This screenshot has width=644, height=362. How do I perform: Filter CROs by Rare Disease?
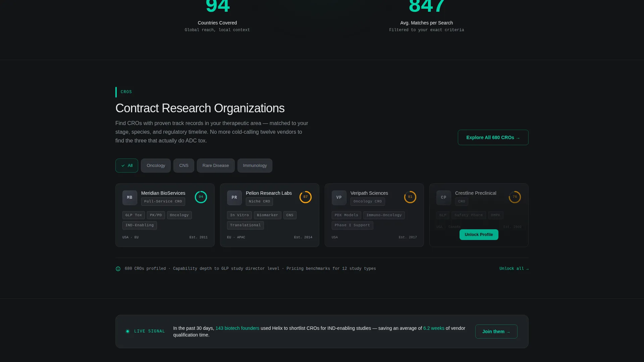[216, 166]
